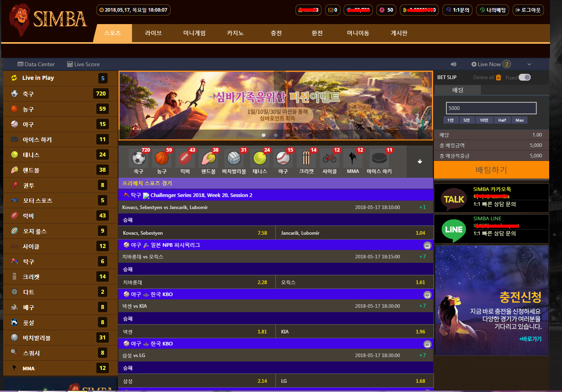The width and height of the screenshot is (562, 392).
Task: Select the ice hockey puck icon in strip
Action: click(x=379, y=158)
